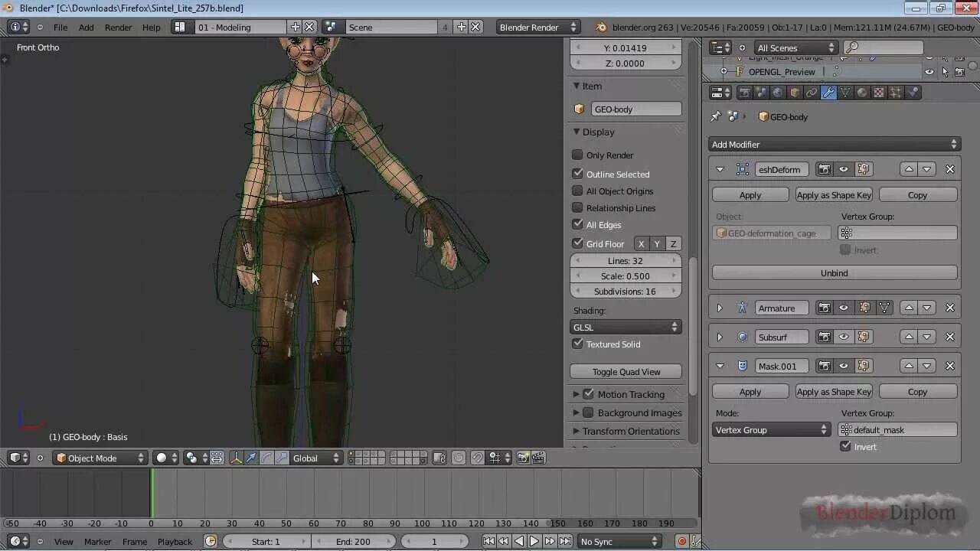This screenshot has height=551, width=980.
Task: Select the scale manipulator icon
Action: pyautogui.click(x=282, y=458)
